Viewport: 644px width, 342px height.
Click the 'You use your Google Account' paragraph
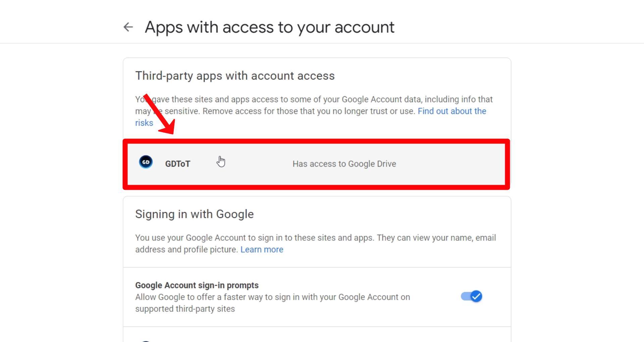(316, 244)
